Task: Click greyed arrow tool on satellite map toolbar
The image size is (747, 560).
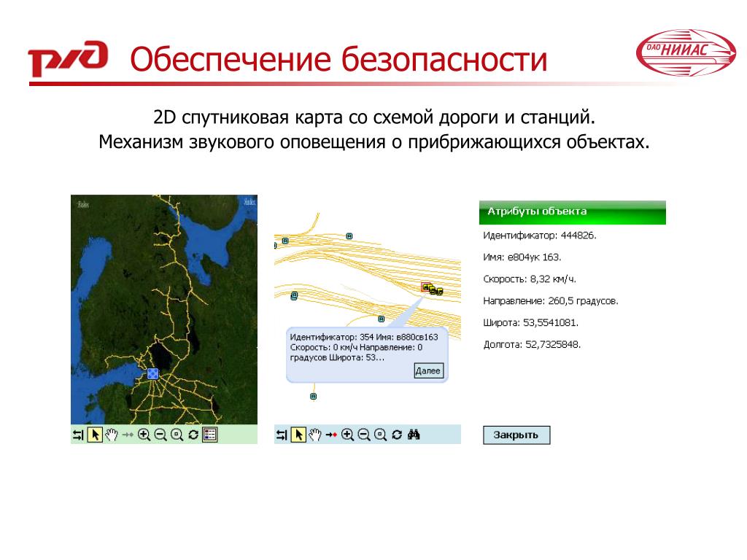Action: (x=128, y=435)
